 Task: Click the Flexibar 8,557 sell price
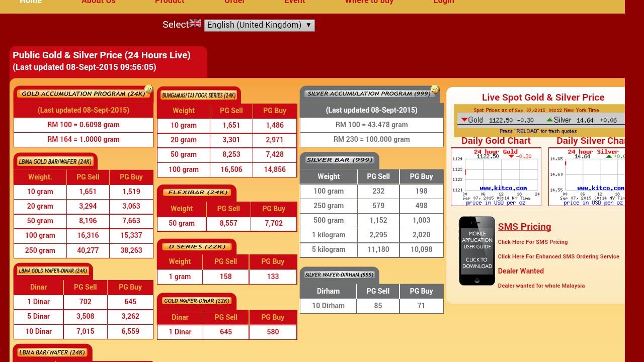tap(228, 223)
